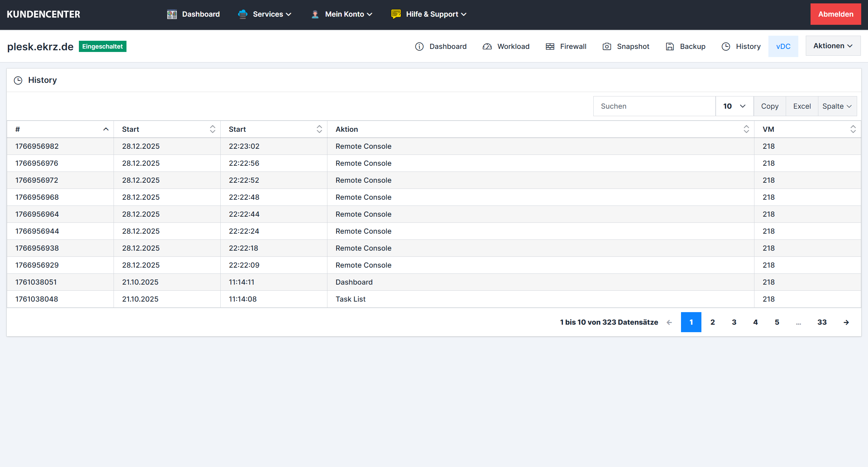868x467 pixels.
Task: Toggle sort on the VM column
Action: click(x=853, y=129)
